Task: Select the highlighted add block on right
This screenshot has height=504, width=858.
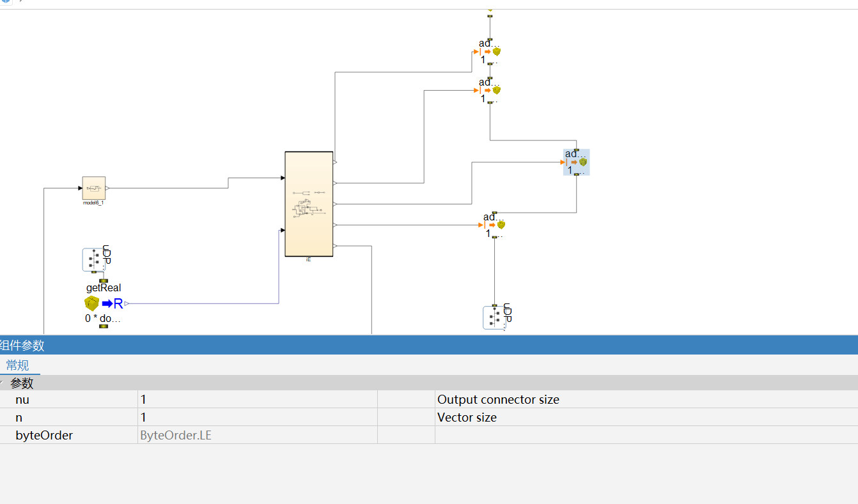Action: 576,162
